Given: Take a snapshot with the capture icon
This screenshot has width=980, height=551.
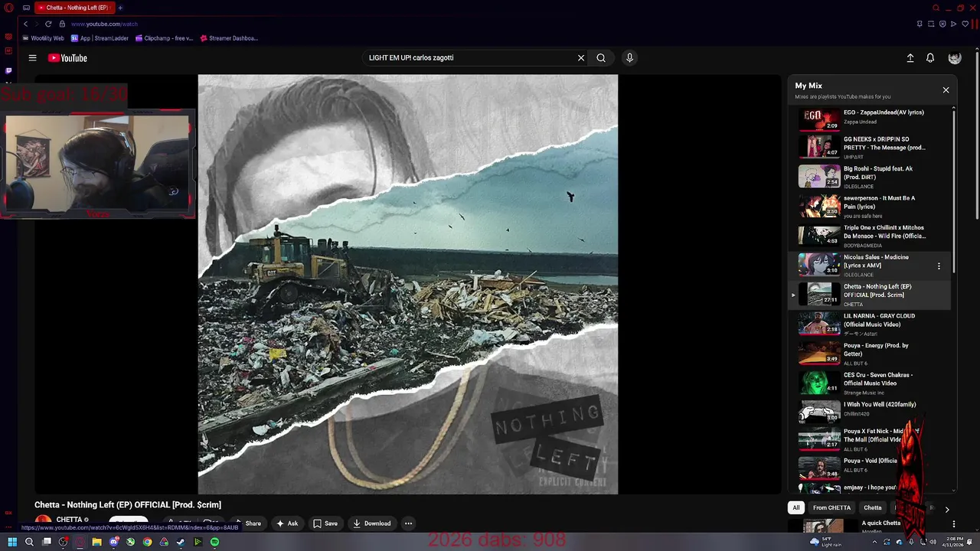Looking at the screenshot, I should coord(931,24).
